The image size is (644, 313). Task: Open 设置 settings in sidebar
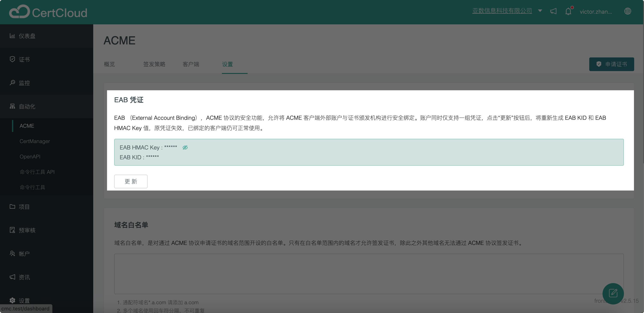(x=46, y=301)
